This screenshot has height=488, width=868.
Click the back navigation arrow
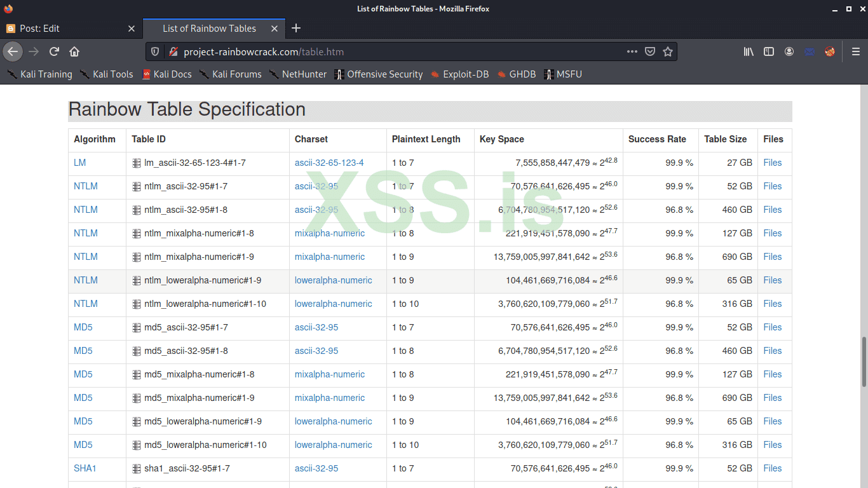click(13, 51)
